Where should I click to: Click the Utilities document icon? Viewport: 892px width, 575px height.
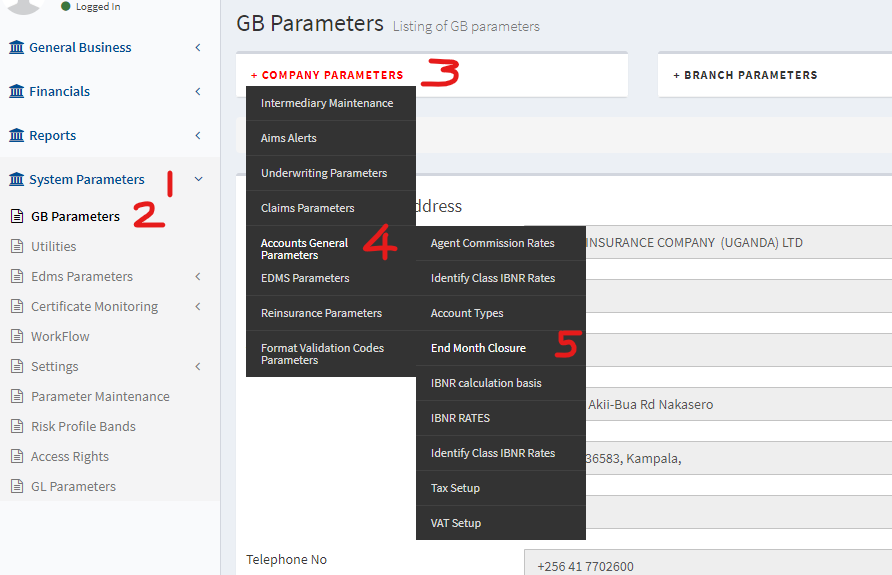[15, 246]
